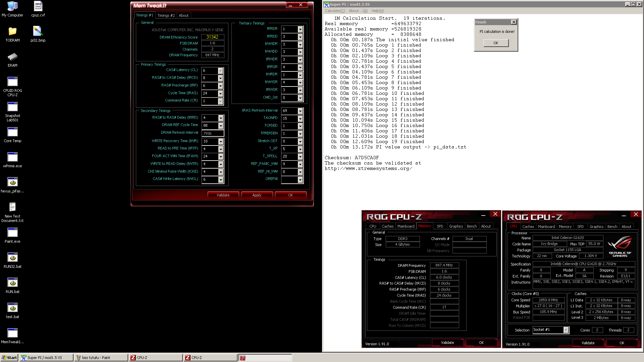Switch to second CPU-Z taskbar item

pos(210,358)
